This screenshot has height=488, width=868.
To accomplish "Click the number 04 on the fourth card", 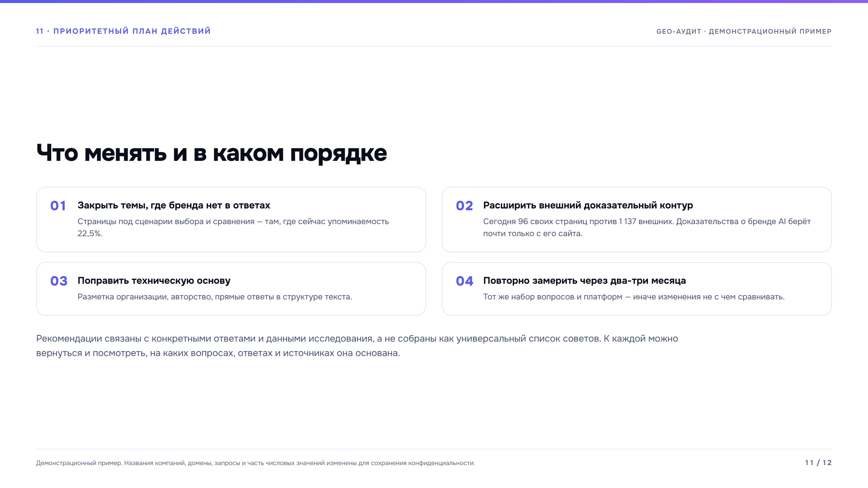I will (465, 281).
